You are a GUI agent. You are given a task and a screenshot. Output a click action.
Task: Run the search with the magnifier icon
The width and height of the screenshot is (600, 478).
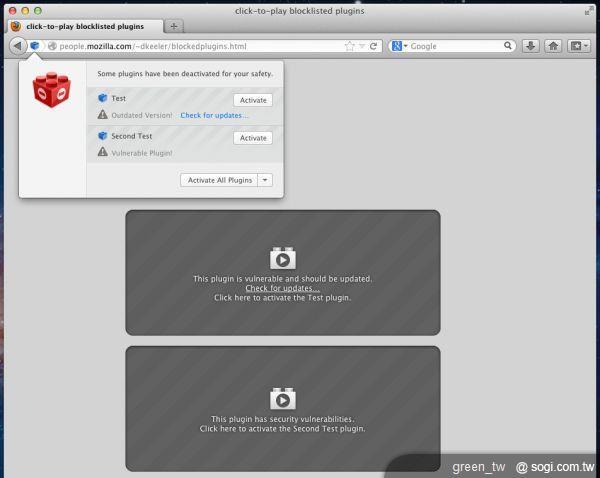tap(508, 46)
